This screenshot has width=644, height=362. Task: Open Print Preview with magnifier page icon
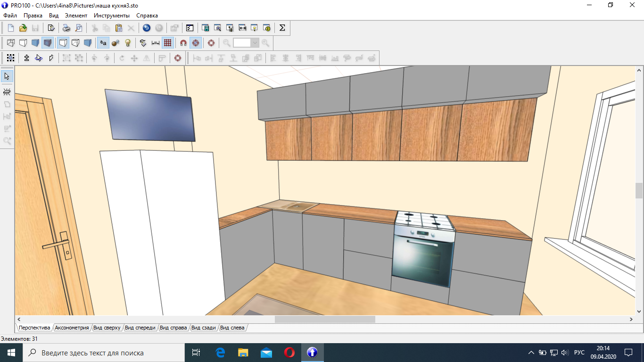click(79, 28)
